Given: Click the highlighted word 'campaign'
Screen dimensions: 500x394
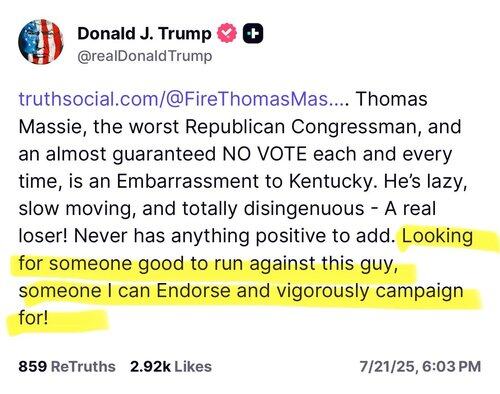Looking at the screenshot, I should pos(419,291).
